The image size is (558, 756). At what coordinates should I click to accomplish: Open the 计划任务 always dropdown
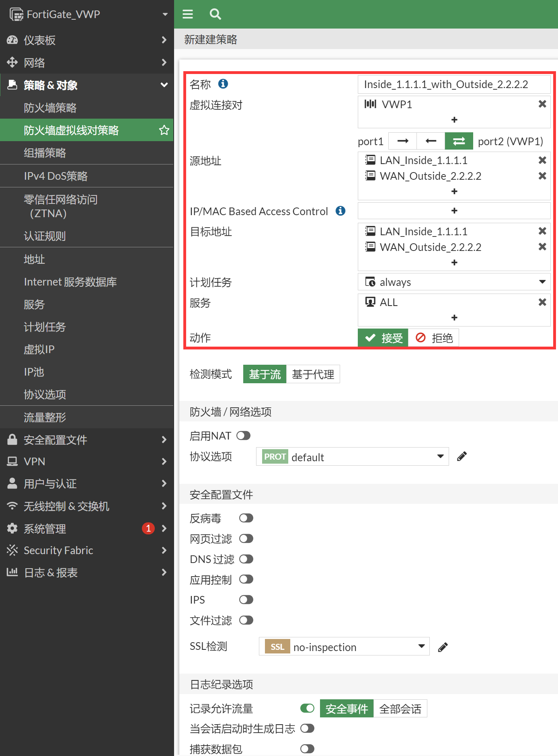pyautogui.click(x=454, y=282)
